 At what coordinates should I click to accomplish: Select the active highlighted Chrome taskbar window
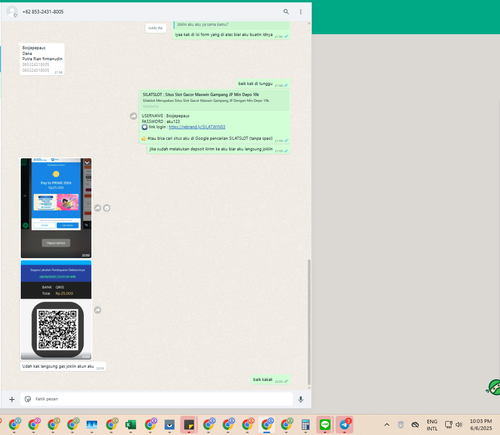pos(267,425)
